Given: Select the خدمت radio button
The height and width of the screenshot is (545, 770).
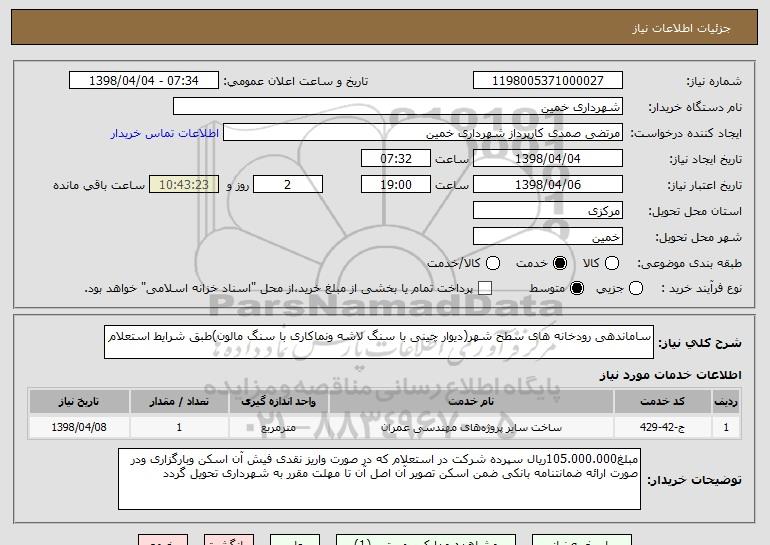Looking at the screenshot, I should 559,263.
